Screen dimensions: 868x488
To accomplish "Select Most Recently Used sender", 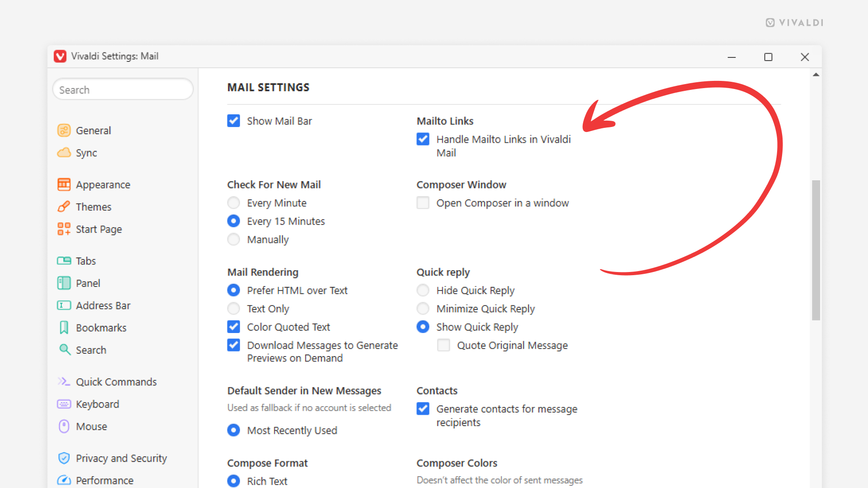I will (x=233, y=430).
